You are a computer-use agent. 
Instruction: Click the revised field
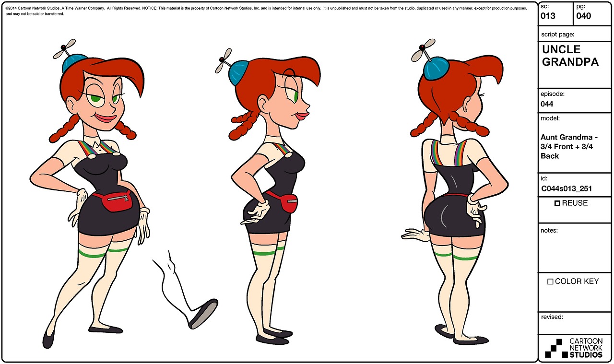tap(575, 323)
